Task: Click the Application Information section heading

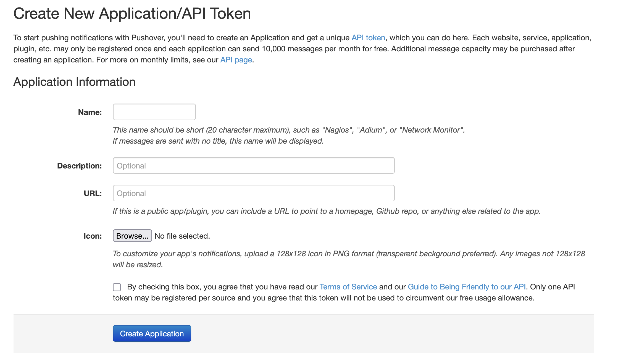Action: (x=74, y=82)
